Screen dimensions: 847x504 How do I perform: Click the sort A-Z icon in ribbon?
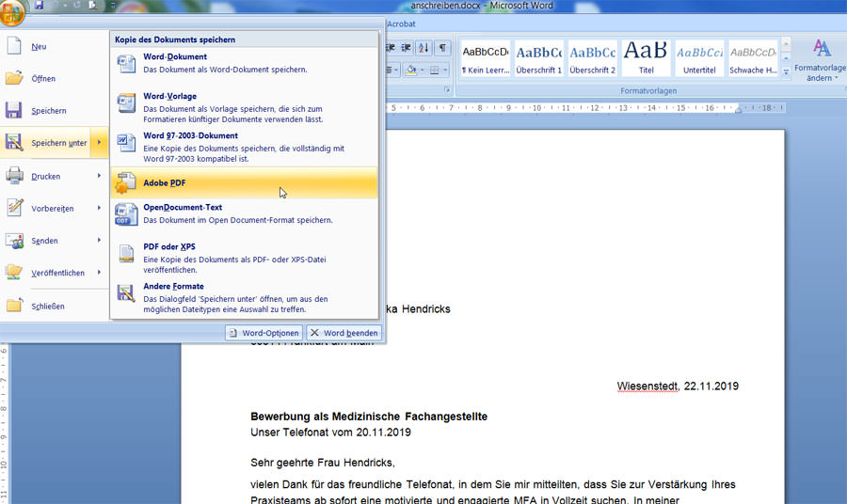point(423,49)
